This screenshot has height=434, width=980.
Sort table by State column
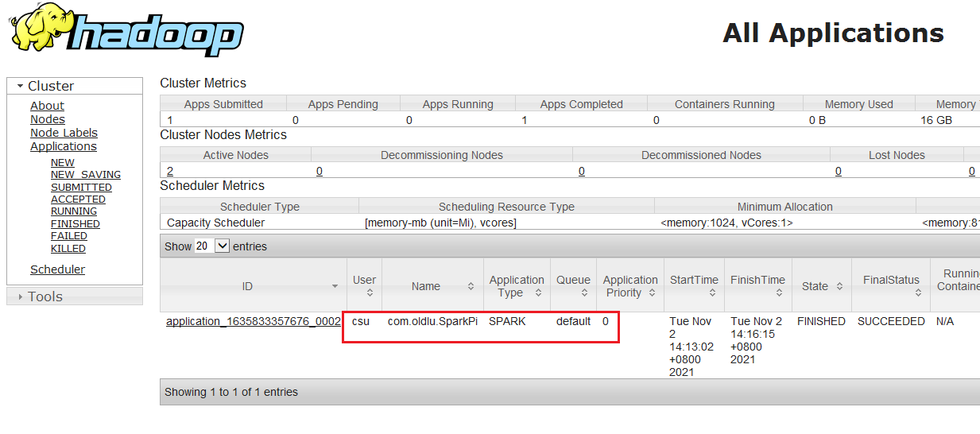pyautogui.click(x=821, y=285)
